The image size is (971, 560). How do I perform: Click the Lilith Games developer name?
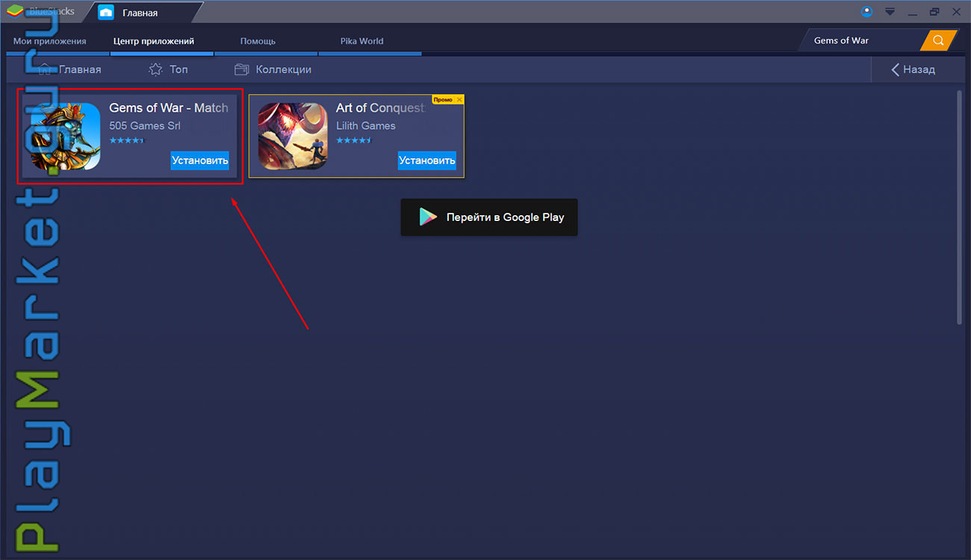(x=366, y=125)
